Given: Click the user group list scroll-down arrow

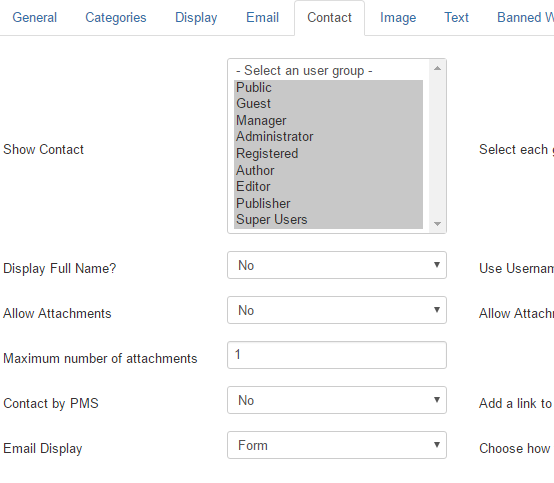Looking at the screenshot, I should [x=437, y=224].
